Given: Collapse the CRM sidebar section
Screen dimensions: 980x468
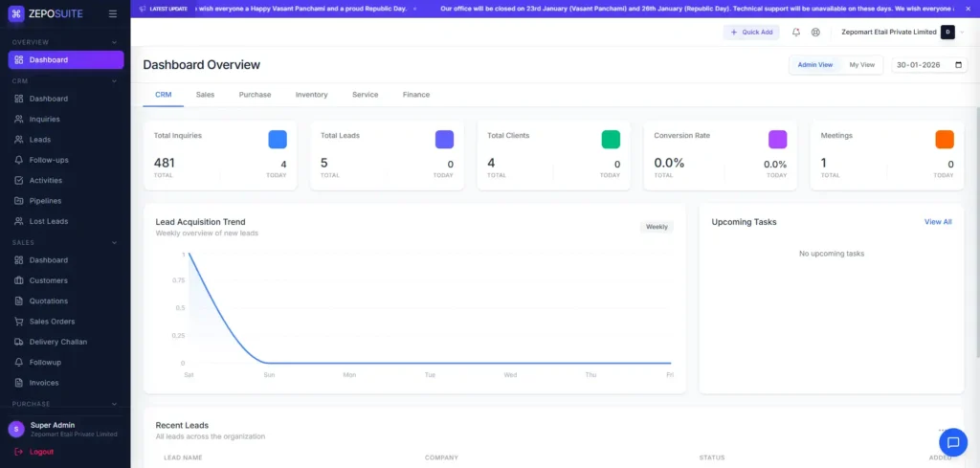Looking at the screenshot, I should (x=115, y=81).
